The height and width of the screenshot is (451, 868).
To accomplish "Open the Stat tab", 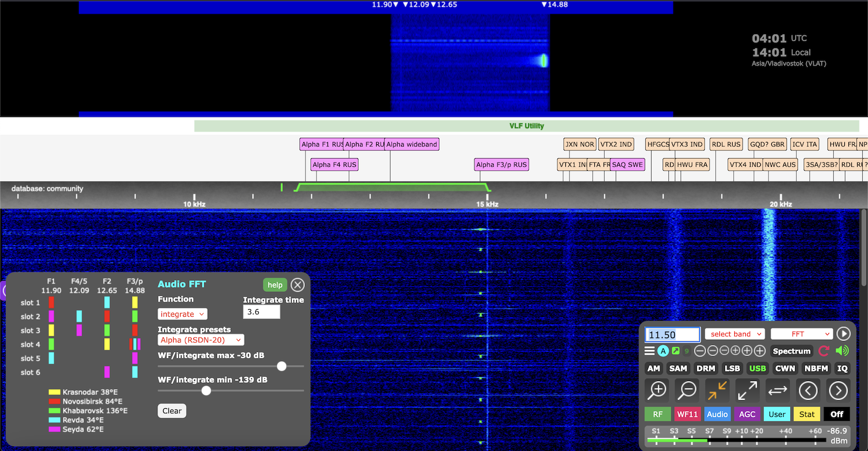I will coord(807,414).
